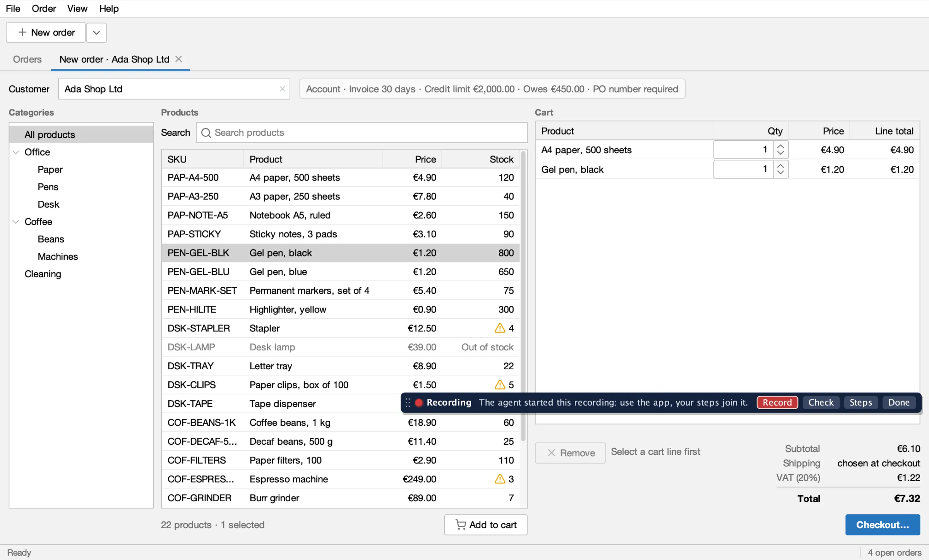
Task: Collapse the Office category
Action: click(x=16, y=152)
